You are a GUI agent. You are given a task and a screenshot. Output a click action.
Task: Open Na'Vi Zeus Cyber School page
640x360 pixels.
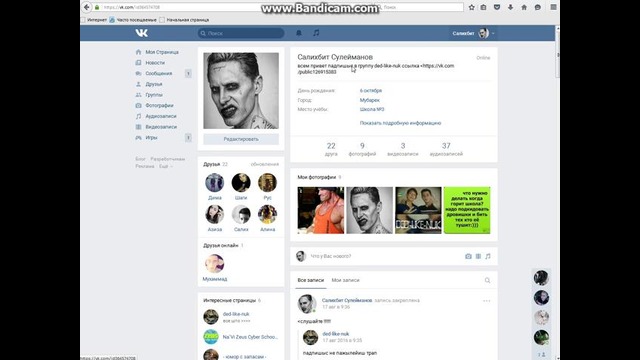coord(250,337)
